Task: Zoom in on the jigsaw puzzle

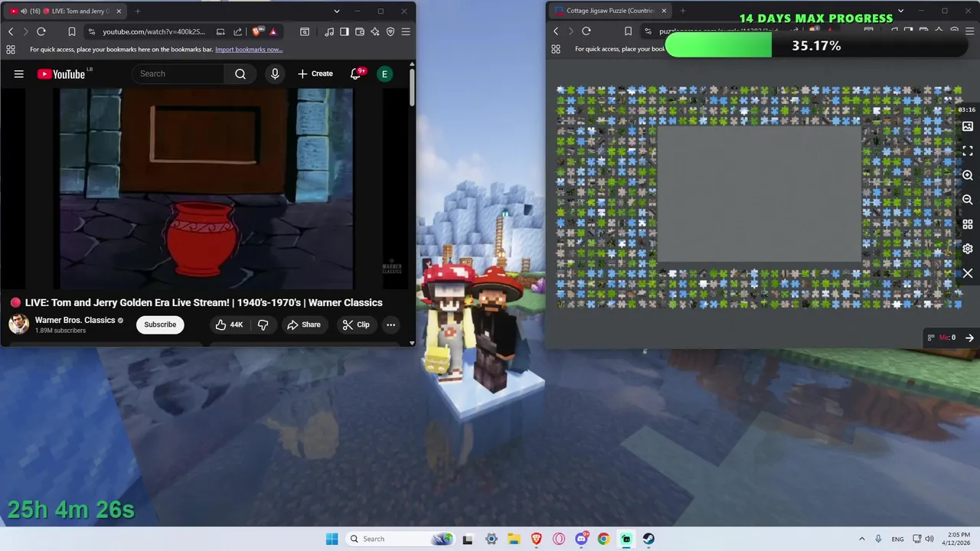Action: pyautogui.click(x=968, y=175)
